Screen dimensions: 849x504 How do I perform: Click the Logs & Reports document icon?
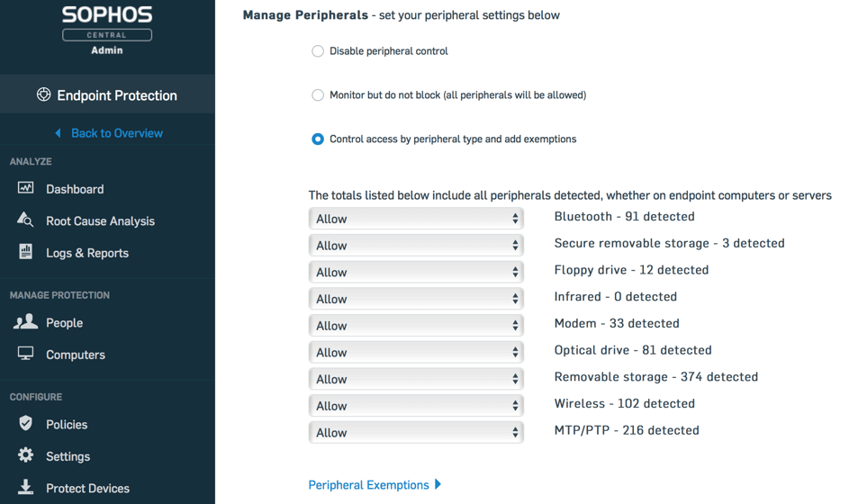25,252
